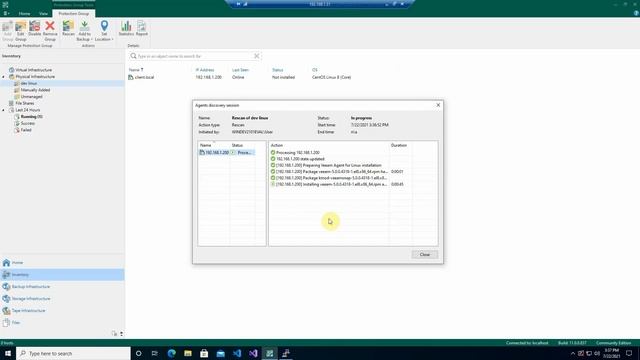Select Manually Added in the tree
This screenshot has height=360, width=640.
pos(35,90)
